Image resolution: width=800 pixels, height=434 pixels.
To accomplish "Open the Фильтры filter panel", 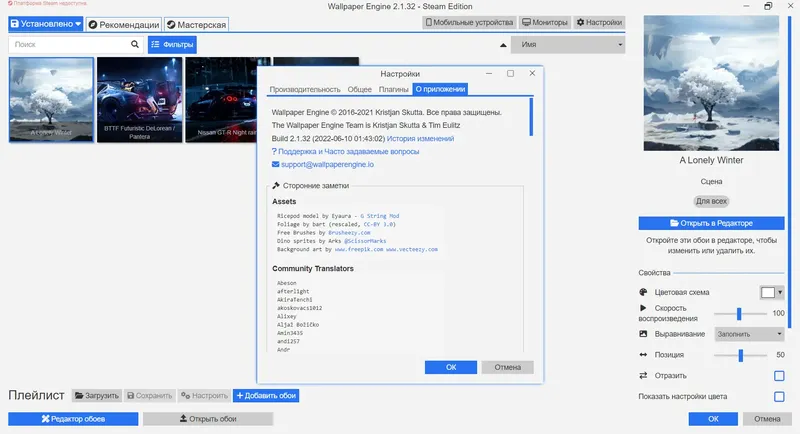I will tap(172, 44).
